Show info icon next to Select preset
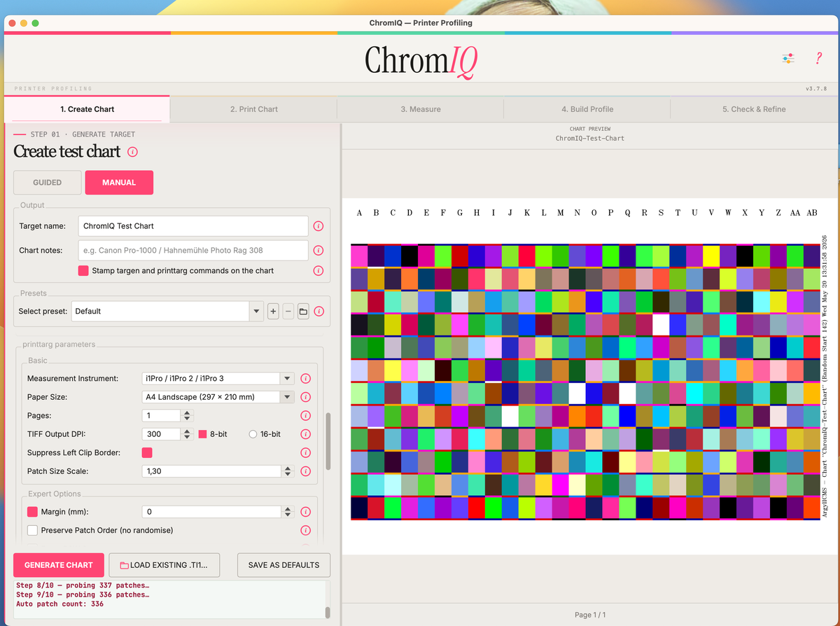Screen dimensions: 840x626 tap(318, 311)
